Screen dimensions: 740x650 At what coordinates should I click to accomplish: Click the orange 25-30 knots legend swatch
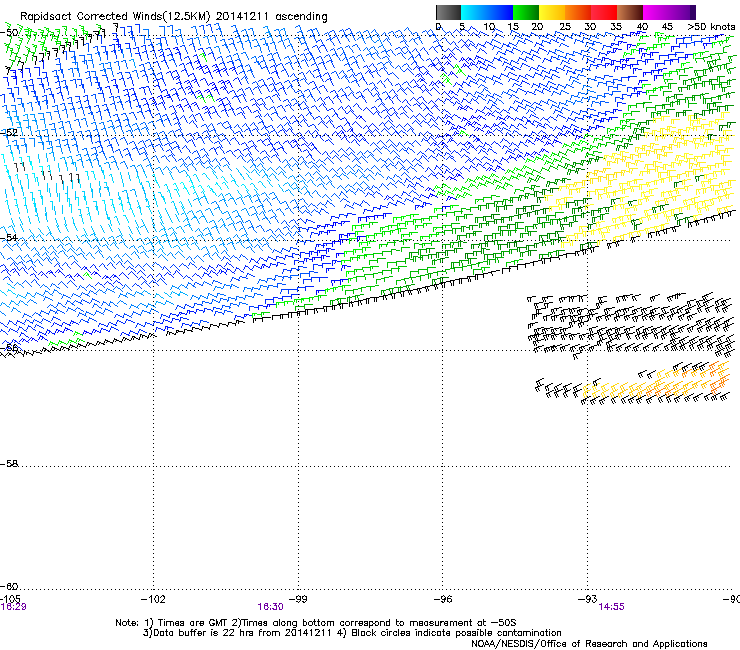click(x=578, y=12)
